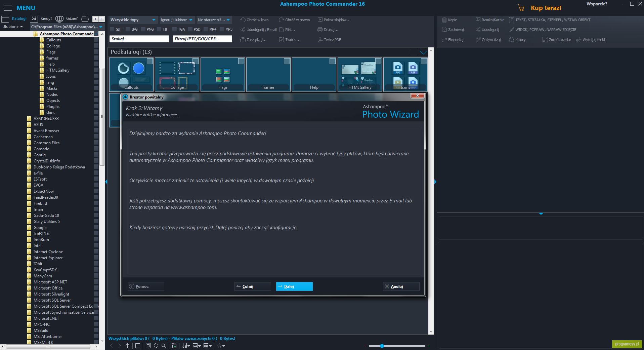Click Twórz PDF tool
This screenshot has width=644, height=350.
(330, 40)
